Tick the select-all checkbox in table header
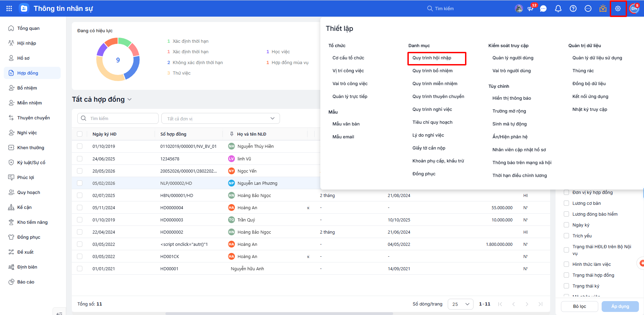The width and height of the screenshot is (644, 315). click(x=80, y=134)
